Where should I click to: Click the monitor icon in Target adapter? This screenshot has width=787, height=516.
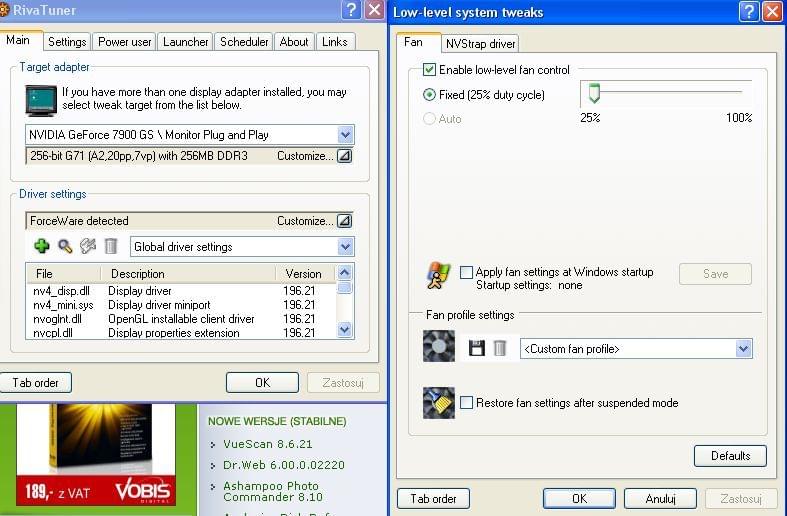[x=41, y=100]
